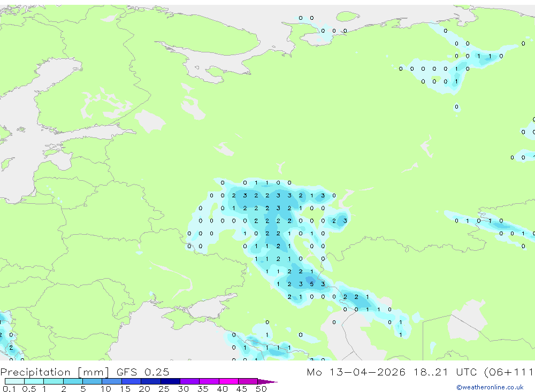The image size is (535, 392).
Task: Open the weatheronline.co.uk link
Action: 490,387
